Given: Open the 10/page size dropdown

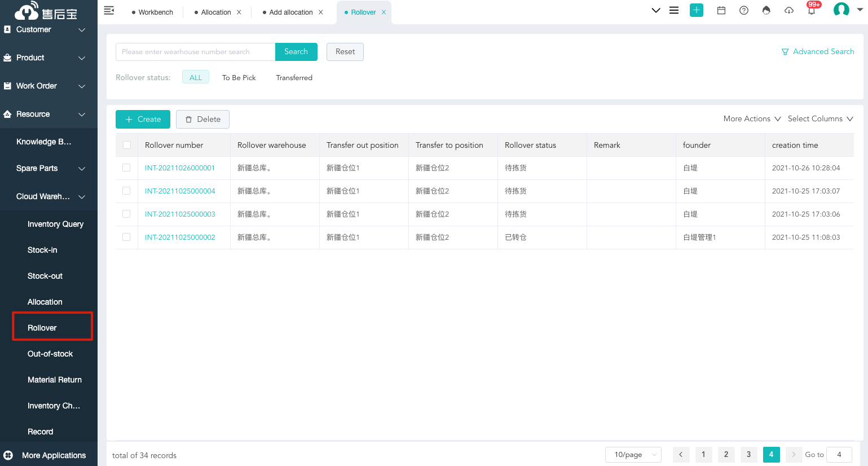Looking at the screenshot, I should 633,455.
